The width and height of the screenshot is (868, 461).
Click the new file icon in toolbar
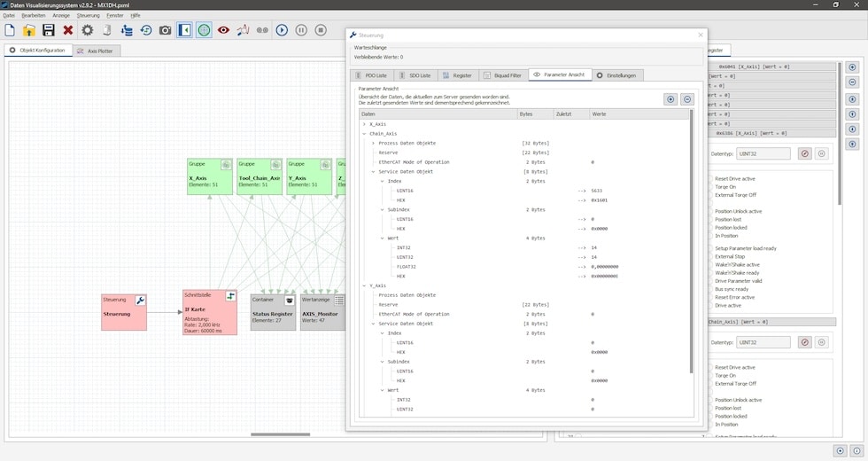click(x=10, y=30)
